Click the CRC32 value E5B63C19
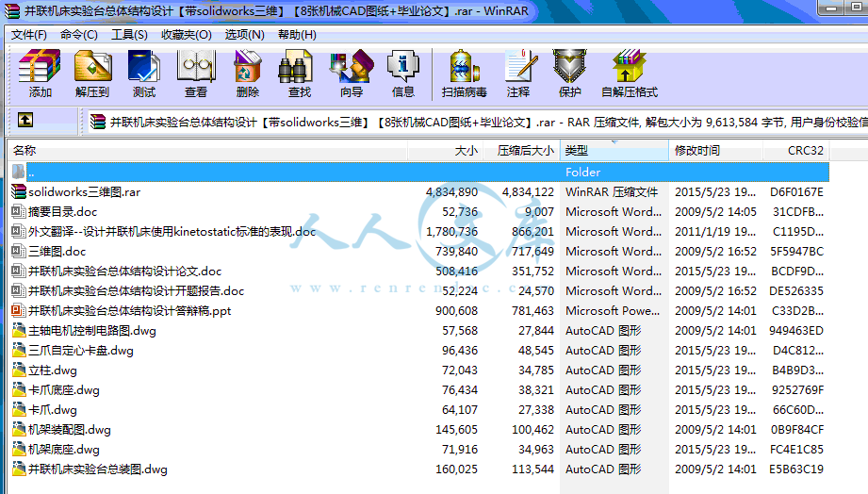 (x=796, y=469)
